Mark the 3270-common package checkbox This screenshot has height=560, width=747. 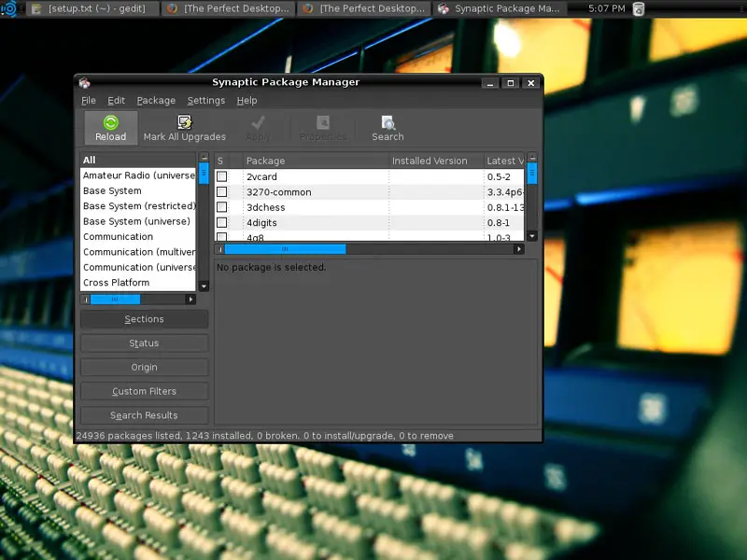(221, 192)
